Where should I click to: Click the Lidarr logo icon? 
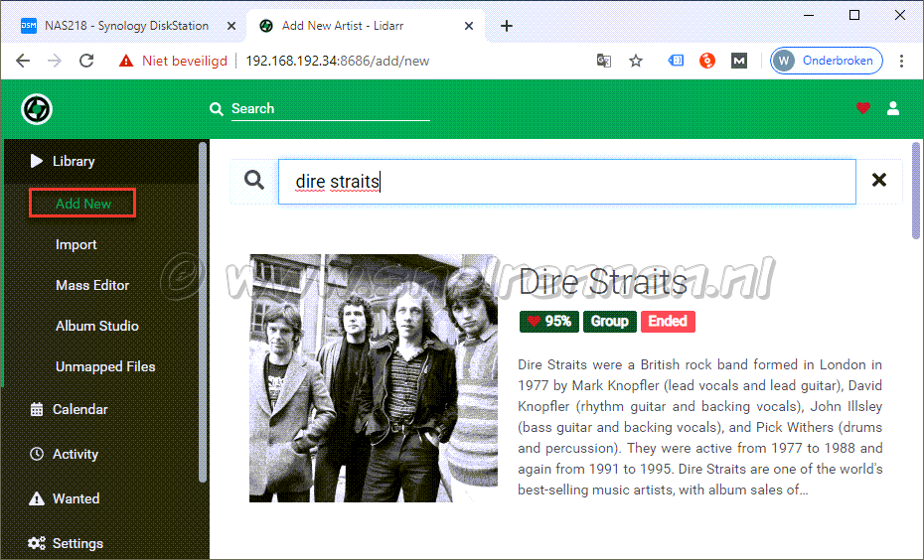point(37,109)
